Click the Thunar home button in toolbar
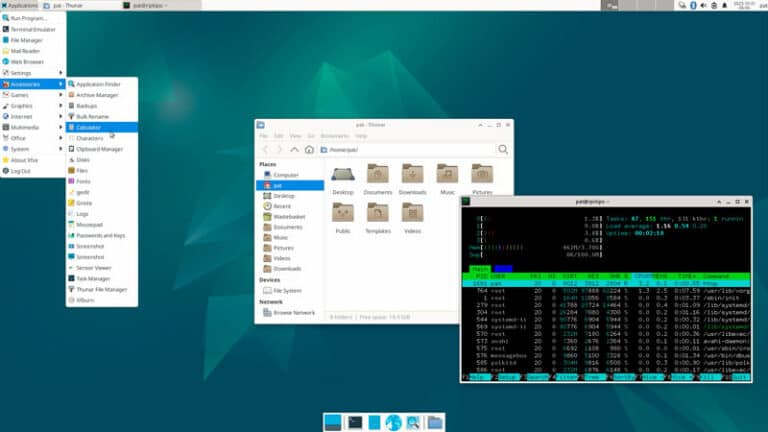Viewport: 768px width, 432px height. coord(309,149)
